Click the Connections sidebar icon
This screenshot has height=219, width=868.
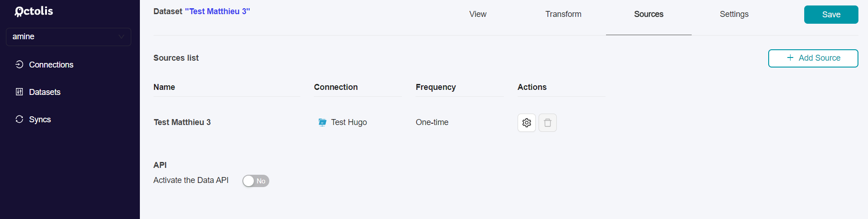click(x=19, y=64)
